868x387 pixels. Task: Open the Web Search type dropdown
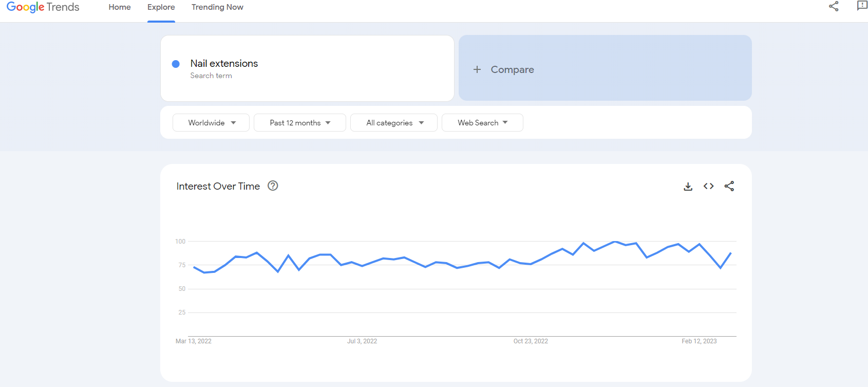(482, 123)
